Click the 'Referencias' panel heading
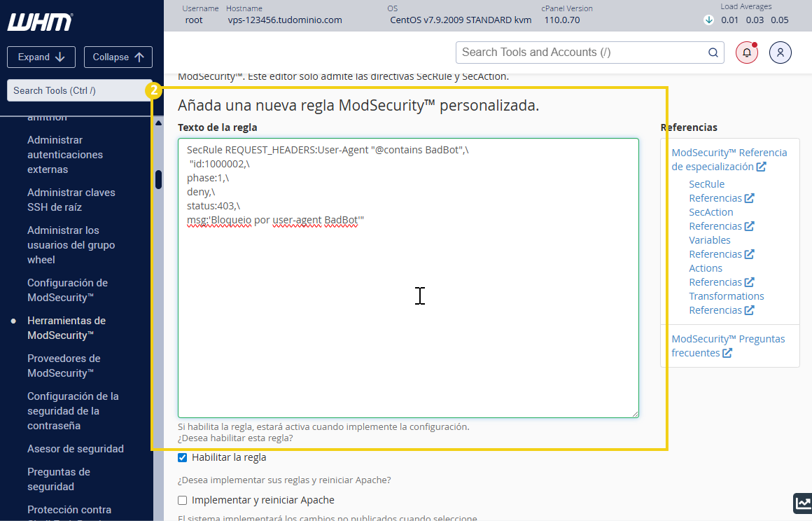 tap(689, 127)
